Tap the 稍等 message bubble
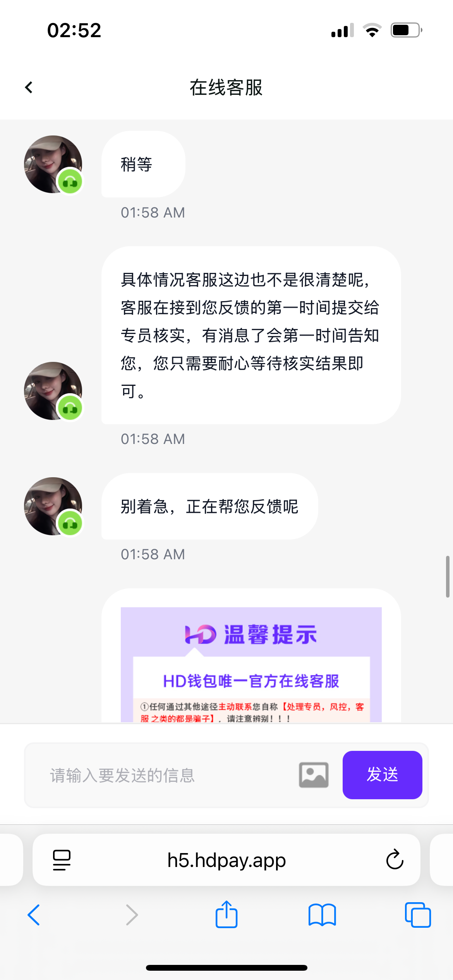Viewport: 453px width, 980px height. click(x=143, y=164)
